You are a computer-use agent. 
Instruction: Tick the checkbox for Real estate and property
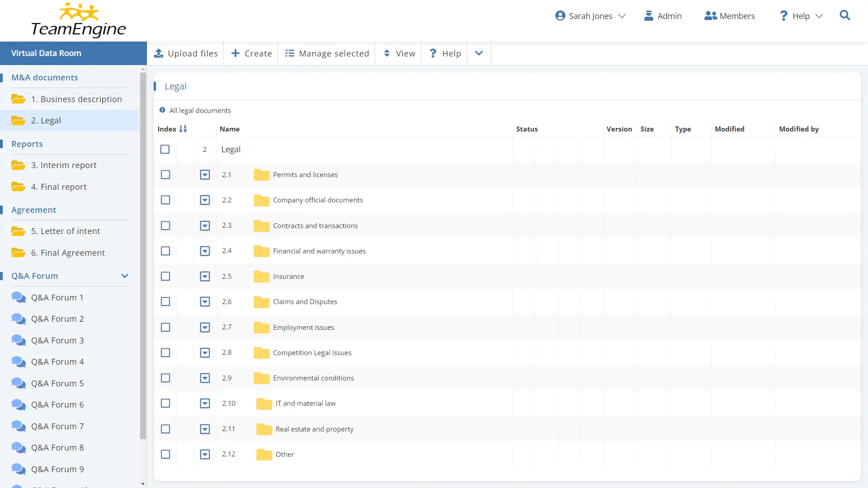coord(165,429)
